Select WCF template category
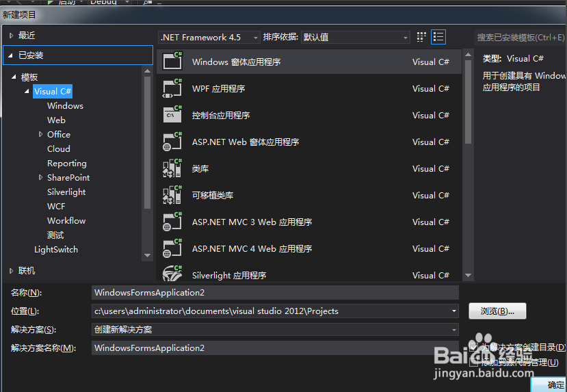The width and height of the screenshot is (567, 392). pos(56,206)
